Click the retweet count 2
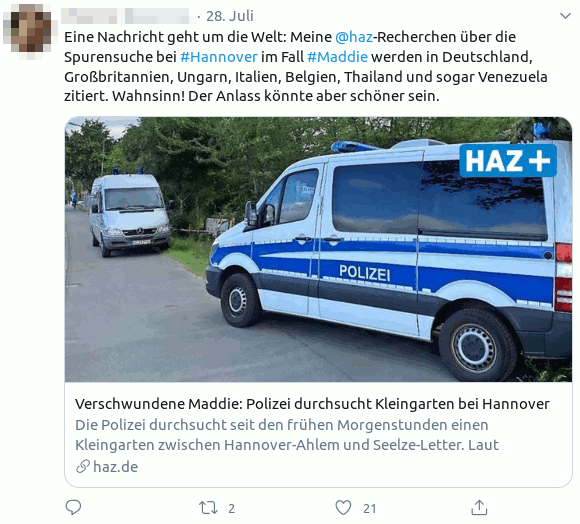Image resolution: width=580 pixels, height=524 pixels. [x=232, y=508]
